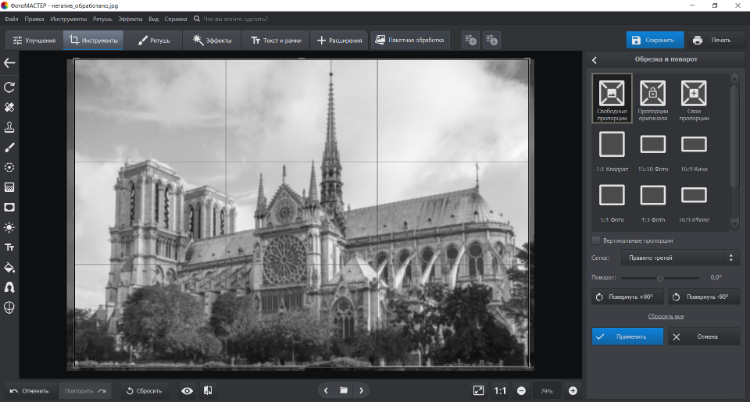Click the Сбросить все link
Viewport: 750px width, 402px height.
tap(665, 316)
